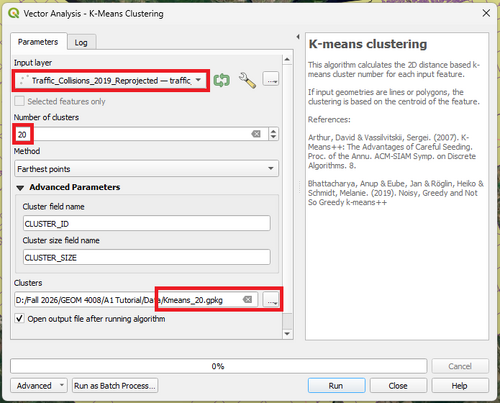Uncheck Open output file after running algorithm

click(x=19, y=318)
